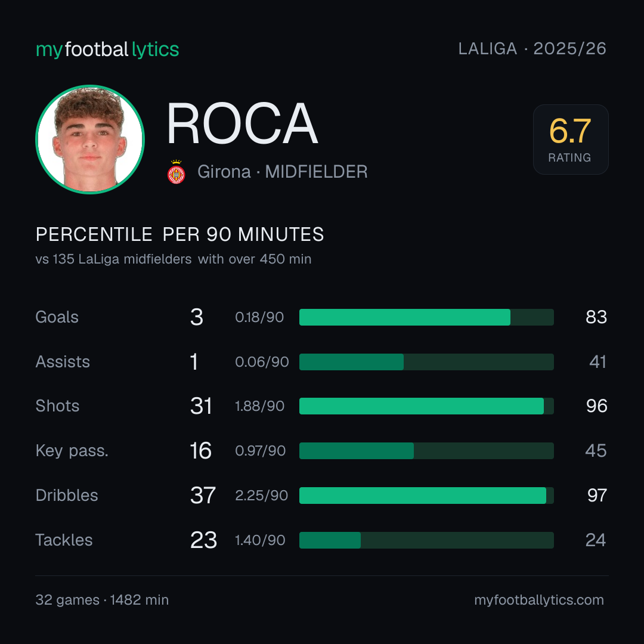This screenshot has height=644, width=644.
Task: Click the Key pass. percentile bar
Action: 426,451
